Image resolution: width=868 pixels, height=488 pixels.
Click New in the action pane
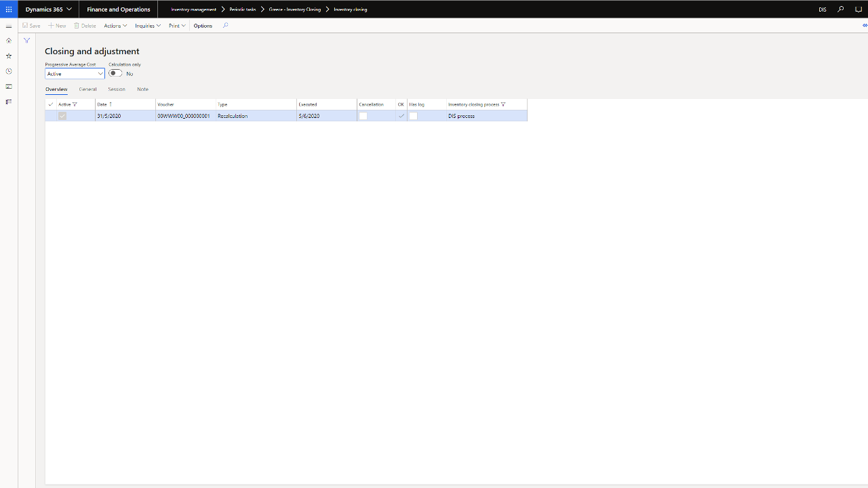(x=57, y=26)
